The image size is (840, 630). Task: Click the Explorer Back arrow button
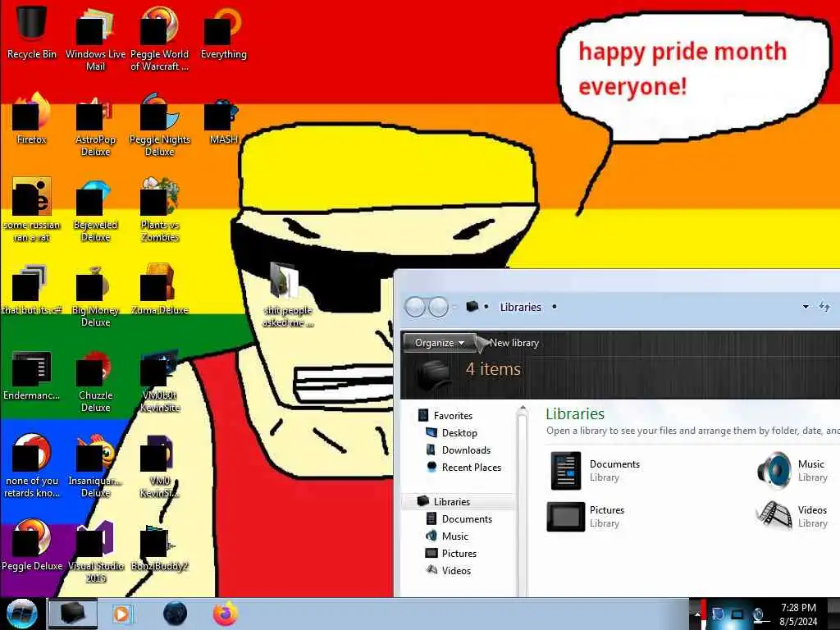click(415, 307)
